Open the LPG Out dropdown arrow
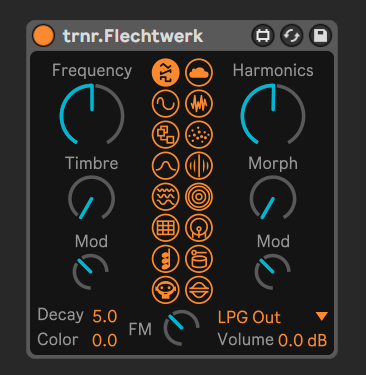 pos(322,316)
